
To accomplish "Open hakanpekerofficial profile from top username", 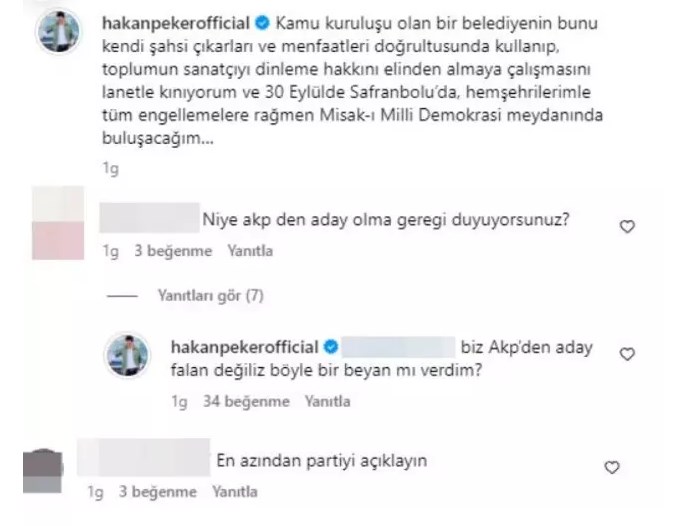I will (176, 23).
